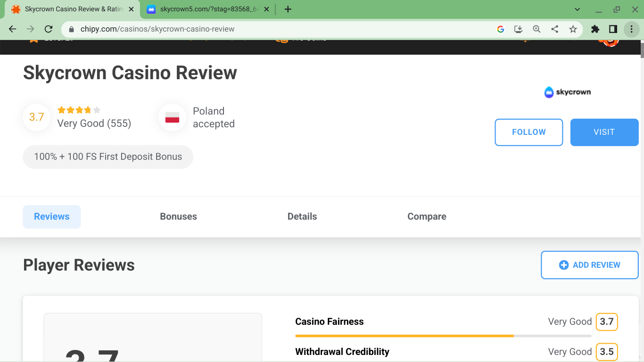Image resolution: width=644 pixels, height=362 pixels.
Task: Click the install app icon
Action: click(519, 29)
